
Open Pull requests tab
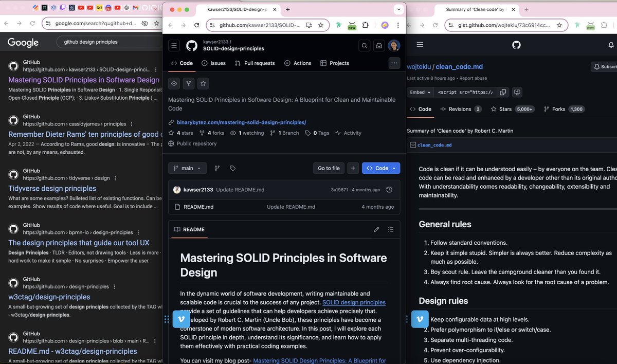(x=255, y=63)
